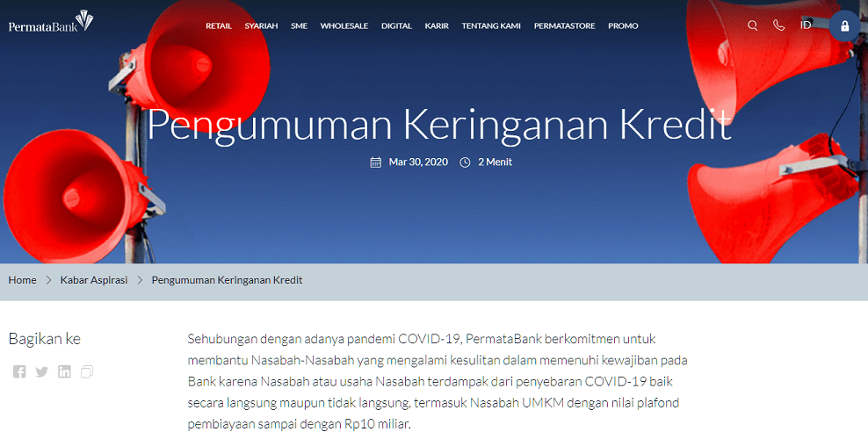The width and height of the screenshot is (868, 439).
Task: Share article on Facebook
Action: click(x=19, y=371)
